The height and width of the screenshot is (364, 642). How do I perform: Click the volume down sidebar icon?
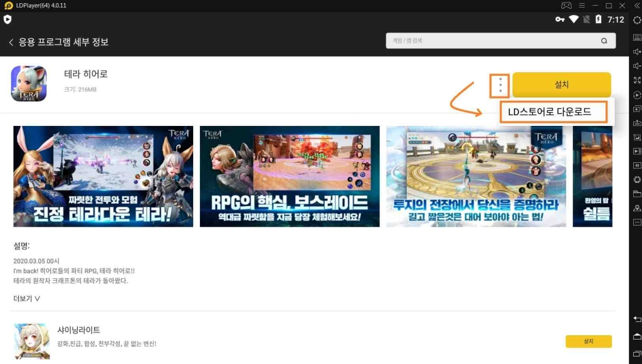pyautogui.click(x=637, y=66)
